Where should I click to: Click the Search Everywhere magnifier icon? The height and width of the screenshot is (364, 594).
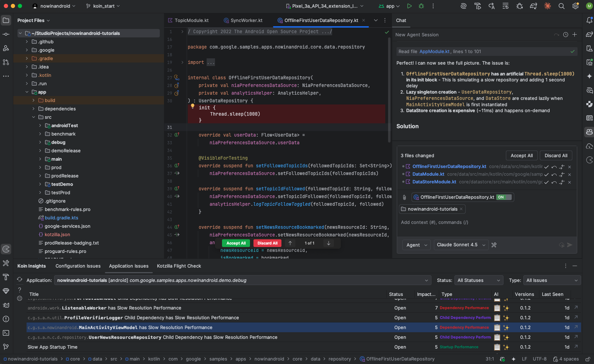[x=561, y=6]
